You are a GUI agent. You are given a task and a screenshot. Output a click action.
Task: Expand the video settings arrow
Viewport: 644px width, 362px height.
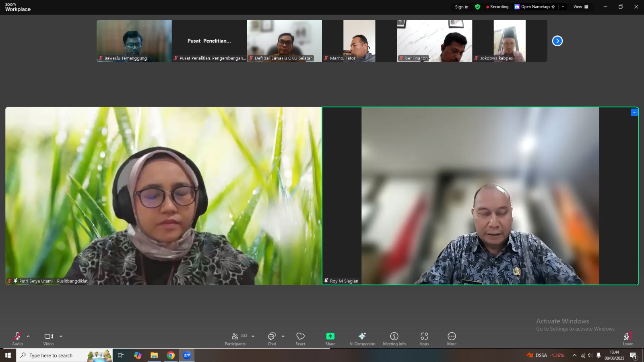coord(61,336)
